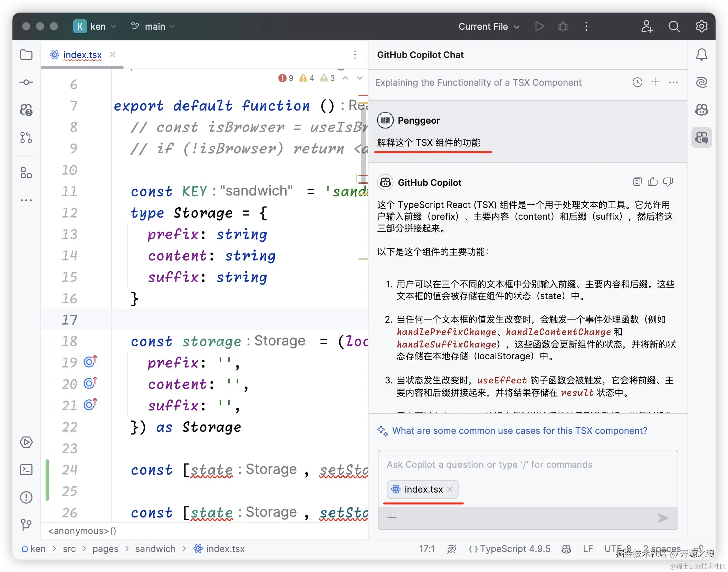Click the send message arrow button

[x=663, y=518]
